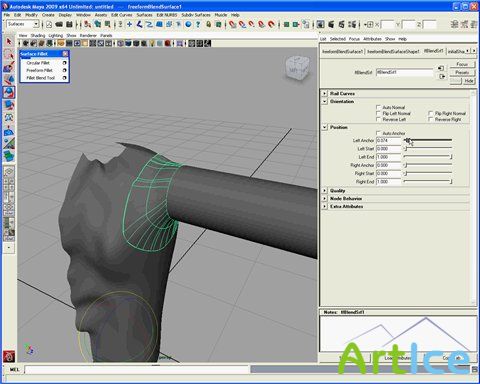Click the MEL script editor icon
The image size is (480, 384).
click(475, 369)
